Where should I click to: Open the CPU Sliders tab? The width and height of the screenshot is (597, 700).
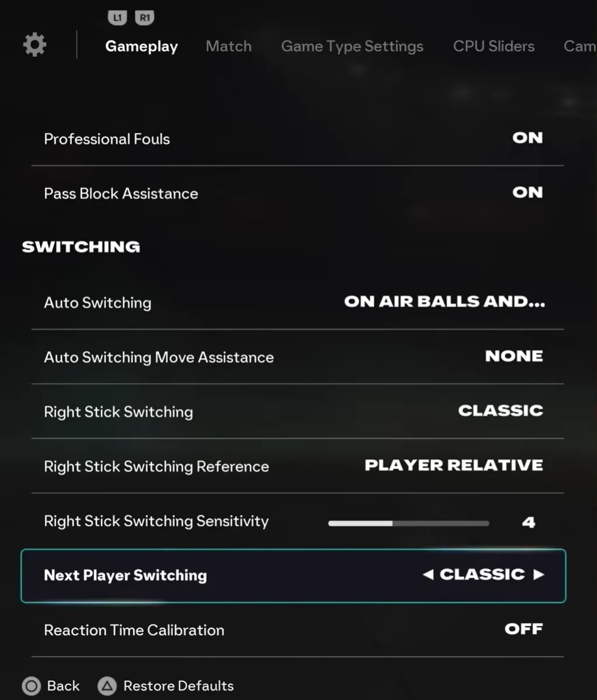[x=494, y=46]
